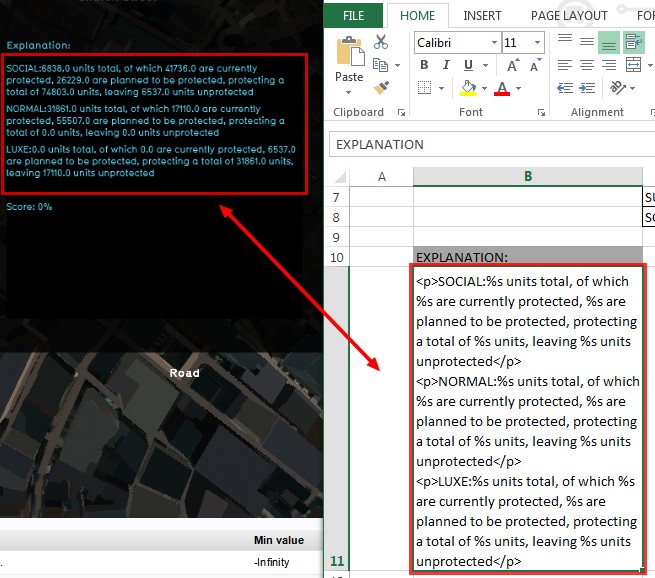
Task: Toggle Wrap Text
Action: tap(634, 42)
